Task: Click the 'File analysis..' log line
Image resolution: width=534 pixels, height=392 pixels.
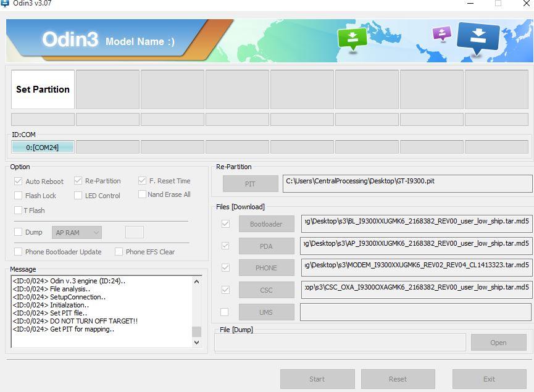Action: click(x=51, y=289)
